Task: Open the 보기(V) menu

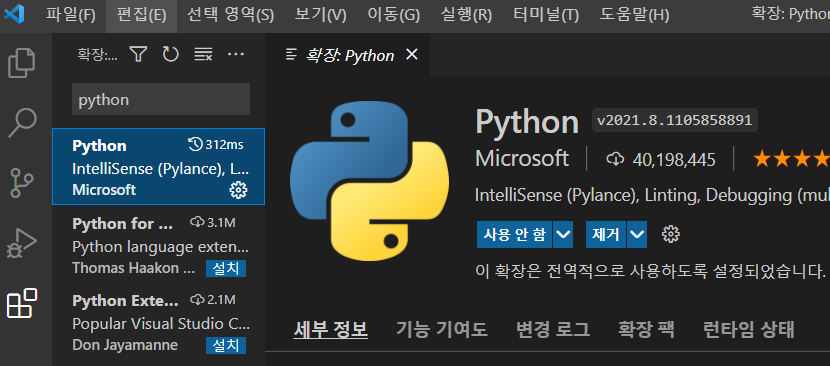Action: (x=321, y=15)
